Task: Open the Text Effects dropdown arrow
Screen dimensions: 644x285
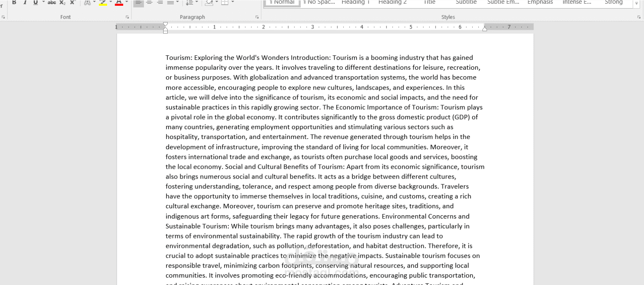Action: click(94, 2)
